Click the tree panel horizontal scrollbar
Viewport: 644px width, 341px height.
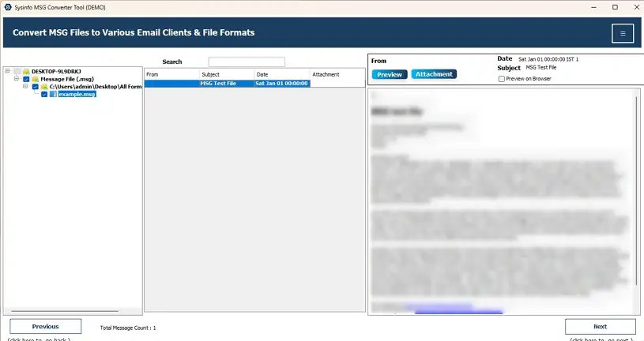point(65,311)
